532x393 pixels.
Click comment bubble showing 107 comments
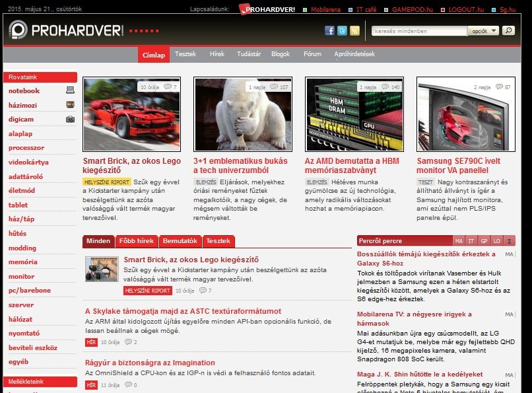274,87
